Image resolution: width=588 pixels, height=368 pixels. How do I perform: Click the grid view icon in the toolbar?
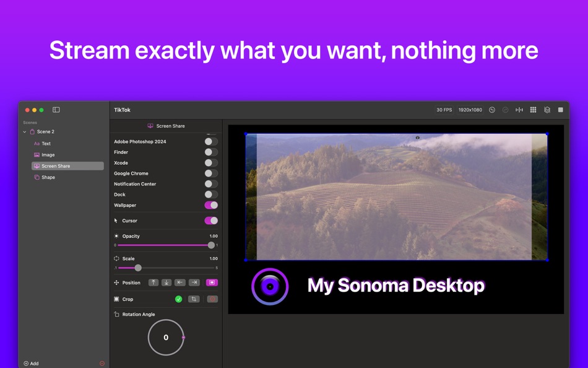pyautogui.click(x=533, y=110)
